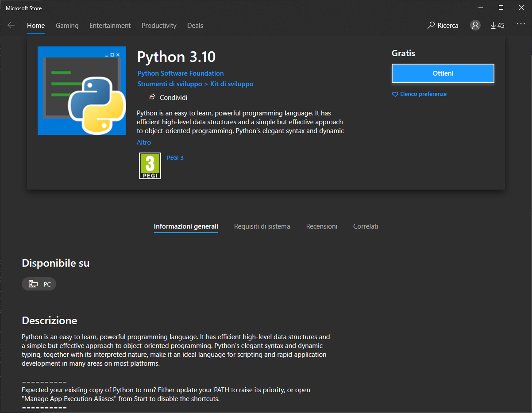The image size is (532, 413).
Task: Open the Deals section
Action: 195,25
